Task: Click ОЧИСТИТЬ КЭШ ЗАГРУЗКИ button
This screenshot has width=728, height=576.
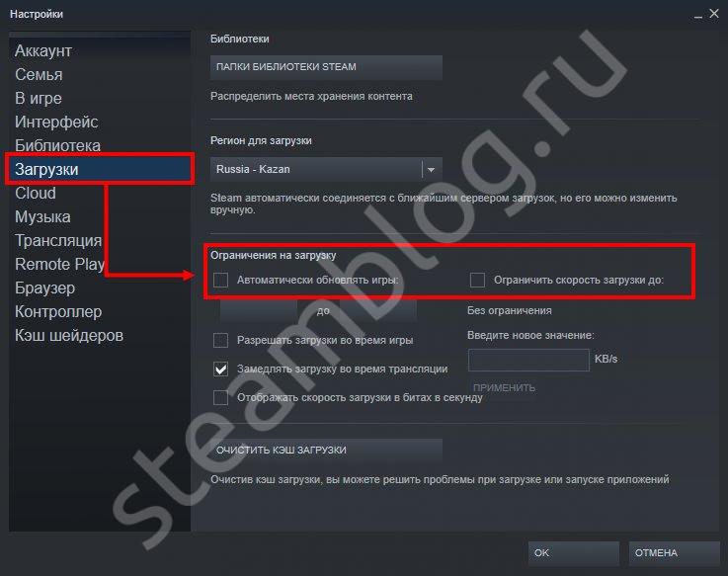Action: click(x=326, y=451)
